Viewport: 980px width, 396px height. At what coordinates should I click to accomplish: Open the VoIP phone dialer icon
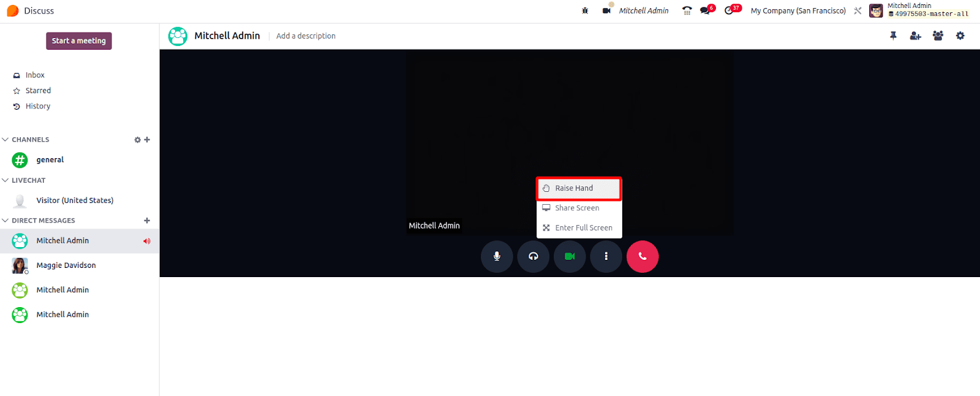(x=687, y=10)
